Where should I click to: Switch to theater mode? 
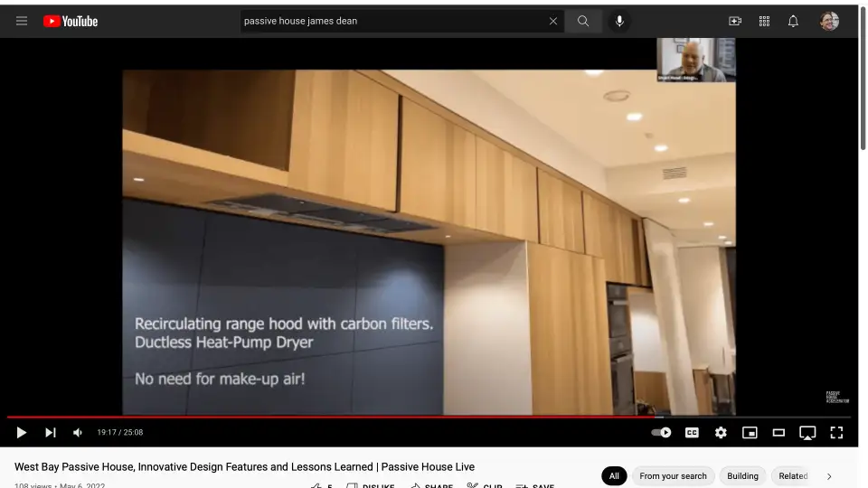pos(778,433)
